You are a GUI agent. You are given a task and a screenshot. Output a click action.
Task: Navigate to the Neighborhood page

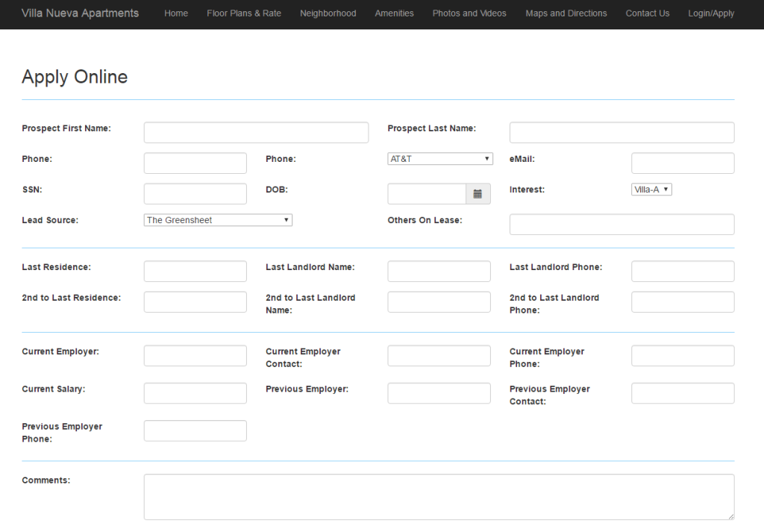328,13
